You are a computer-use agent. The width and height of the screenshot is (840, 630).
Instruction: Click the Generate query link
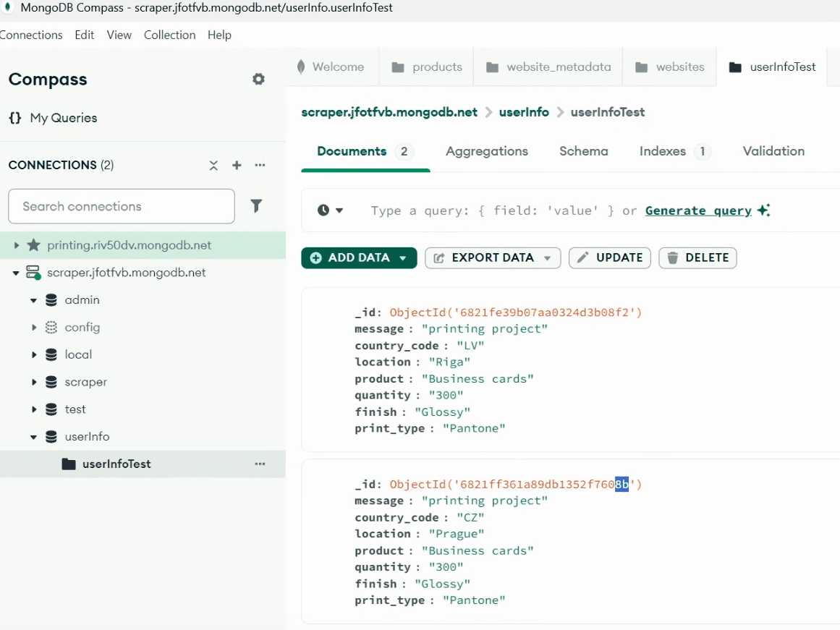pos(697,210)
